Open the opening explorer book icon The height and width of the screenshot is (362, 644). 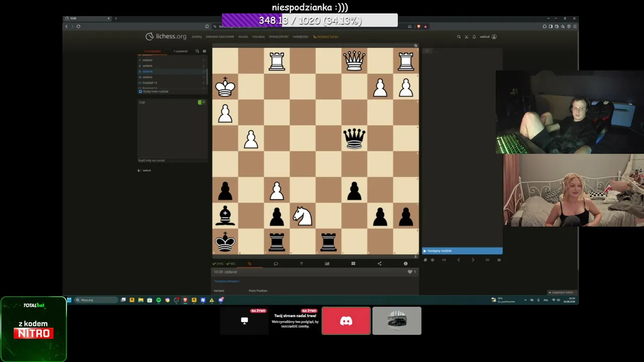[425, 260]
